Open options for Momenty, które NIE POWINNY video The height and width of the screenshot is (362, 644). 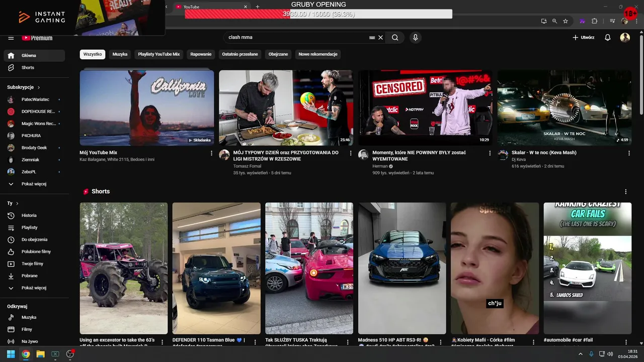[x=490, y=153]
